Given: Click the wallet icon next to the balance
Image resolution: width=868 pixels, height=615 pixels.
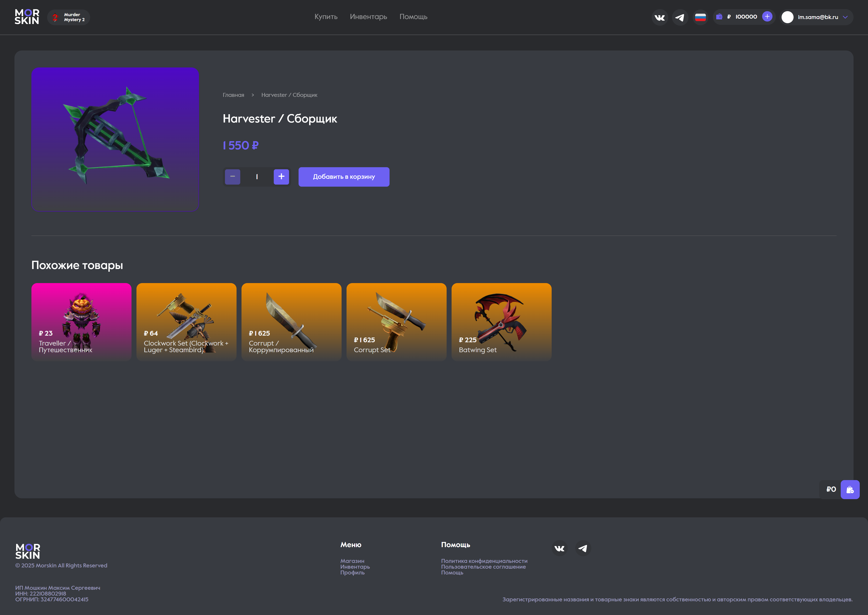Looking at the screenshot, I should [719, 17].
